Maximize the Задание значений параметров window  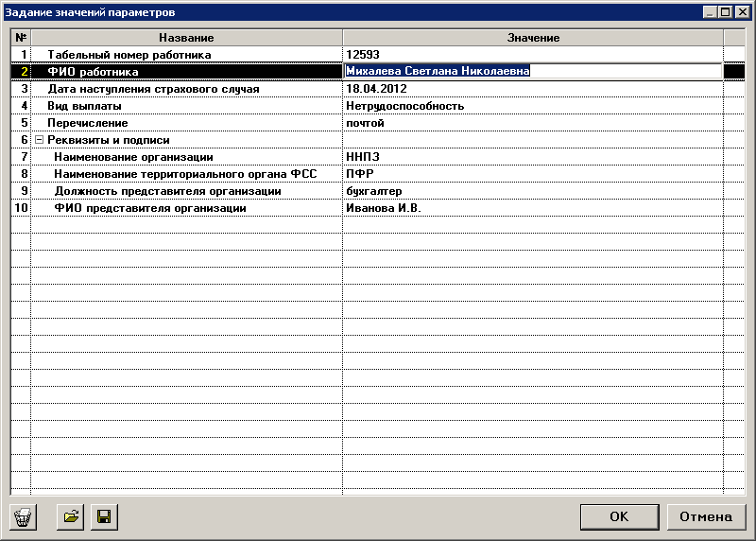(726, 12)
